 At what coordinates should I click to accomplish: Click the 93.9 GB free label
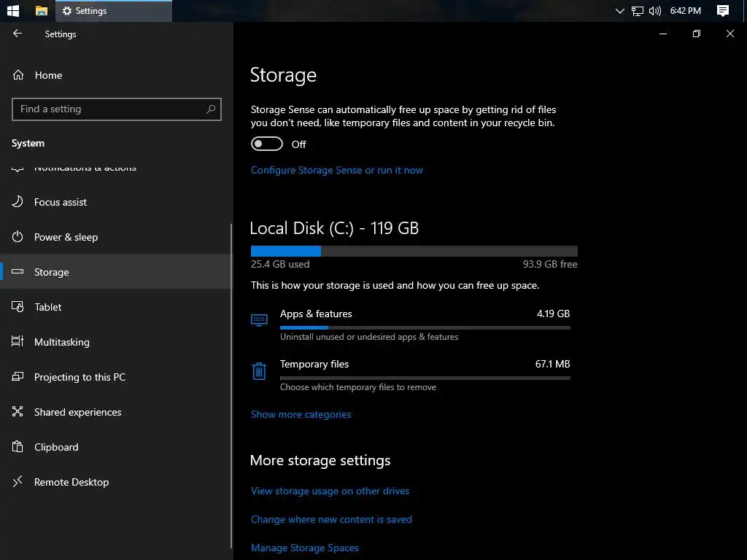(x=550, y=264)
